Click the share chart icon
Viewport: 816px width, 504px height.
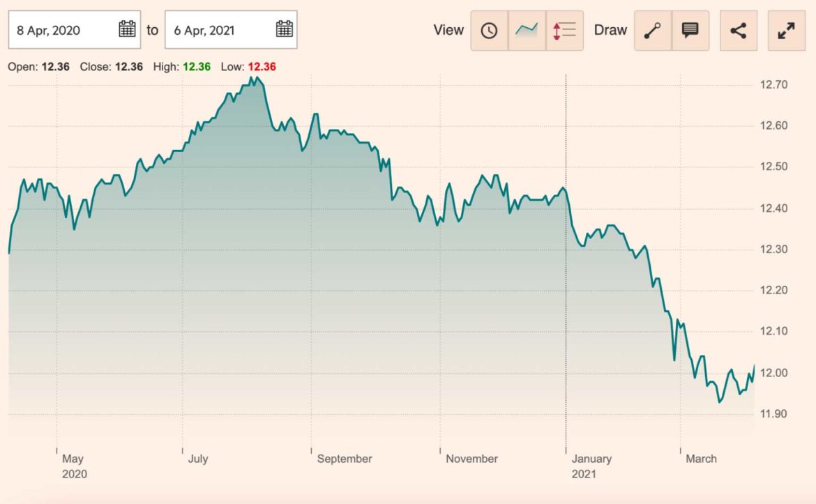click(x=738, y=30)
